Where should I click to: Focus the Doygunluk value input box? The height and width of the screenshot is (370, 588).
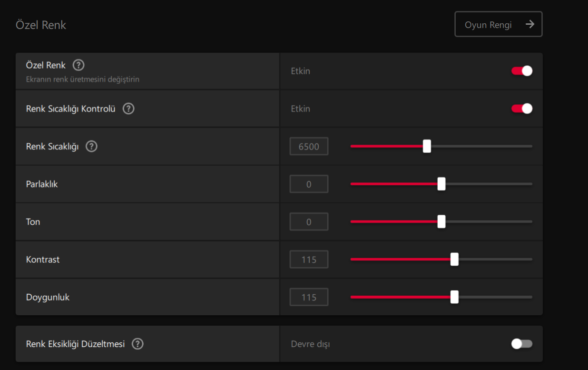coord(309,297)
